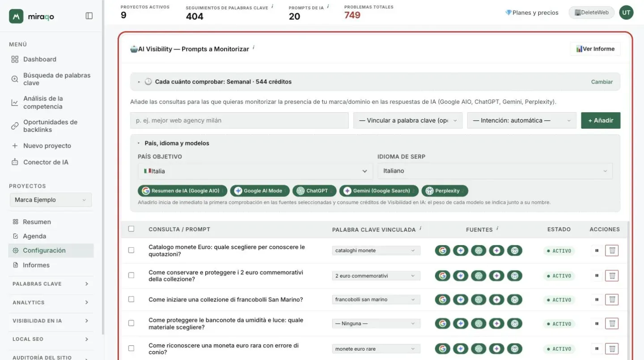Open the UT user avatar
Screen dimensions: 644x360
point(626,13)
